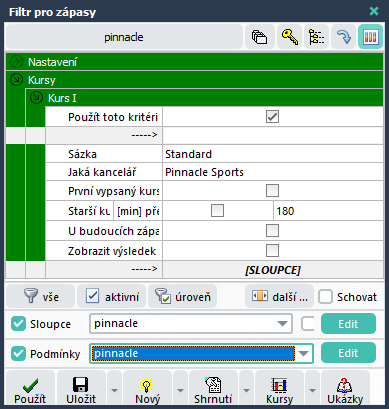Screen dimensions: 389x409
Task: Select the Sázka value Standard
Action: click(x=273, y=154)
